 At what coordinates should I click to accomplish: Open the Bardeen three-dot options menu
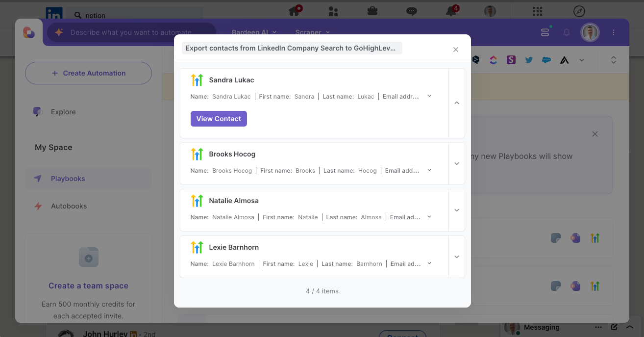coord(614,32)
